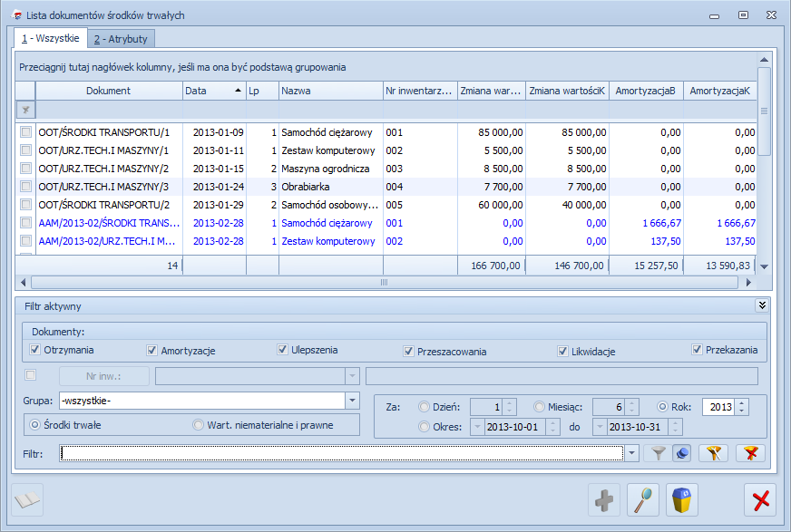Delete document with trash bin icon
791x532 pixels.
pos(681,500)
